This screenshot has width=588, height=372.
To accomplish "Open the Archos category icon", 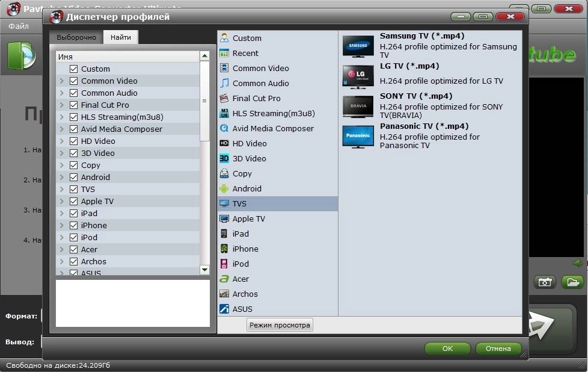I will tap(224, 294).
